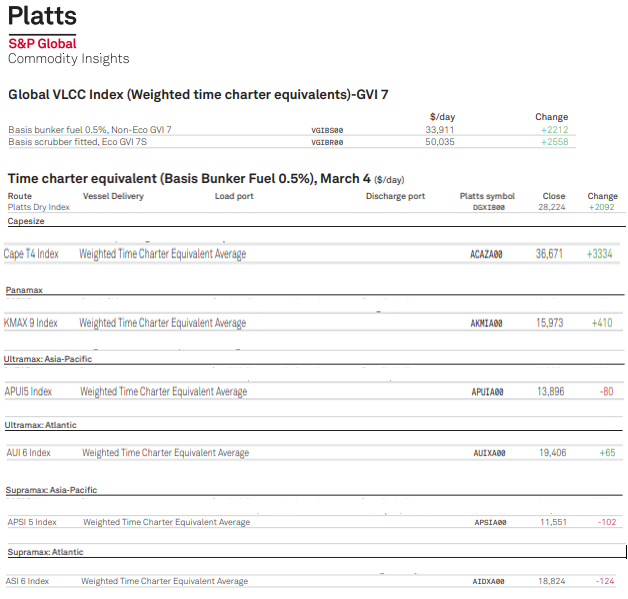The width and height of the screenshot is (628, 599).
Task: Click the Cape T4 Index label
Action: pos(31,254)
